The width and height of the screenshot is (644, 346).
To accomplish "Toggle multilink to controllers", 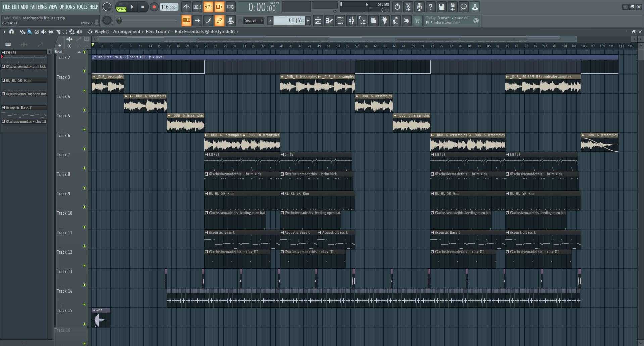I will (x=231, y=20).
